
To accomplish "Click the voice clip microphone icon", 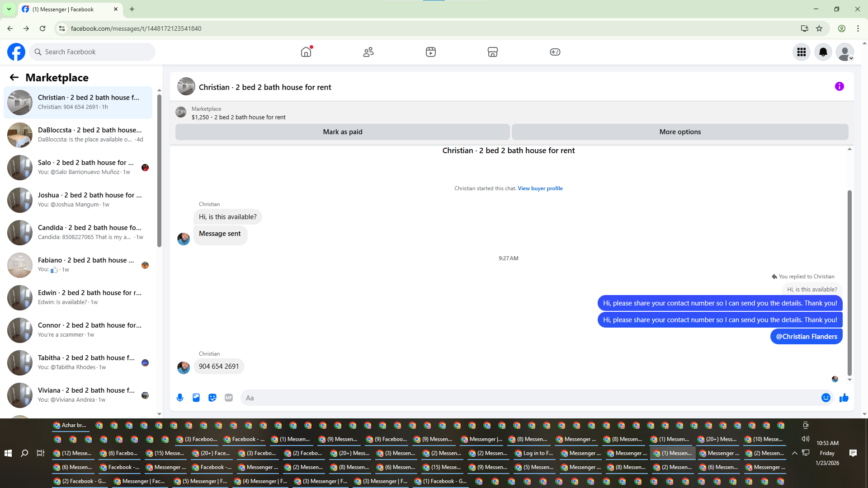I will click(x=180, y=398).
